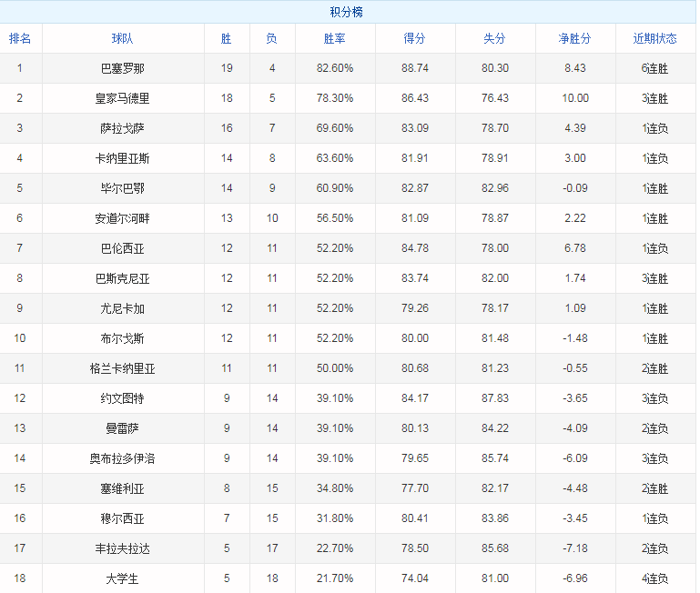
Task: Click win rate 56.50% for 安道尔河畔
Action: click(335, 217)
